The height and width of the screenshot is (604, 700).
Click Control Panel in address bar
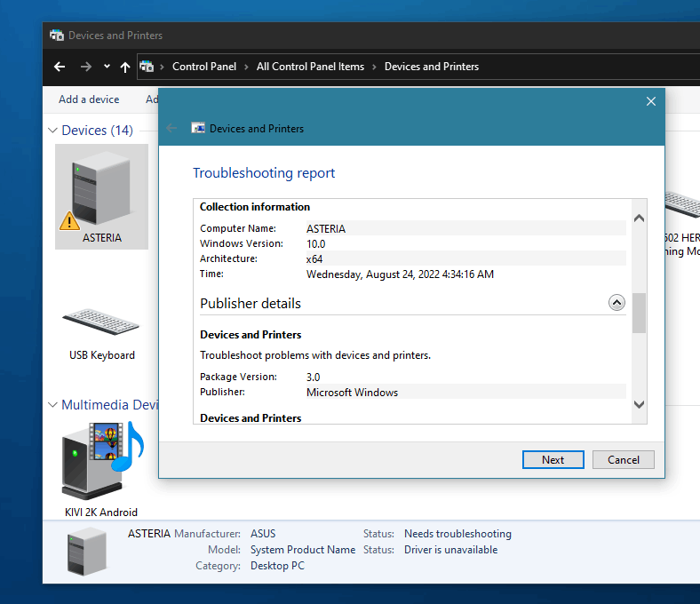click(x=204, y=67)
